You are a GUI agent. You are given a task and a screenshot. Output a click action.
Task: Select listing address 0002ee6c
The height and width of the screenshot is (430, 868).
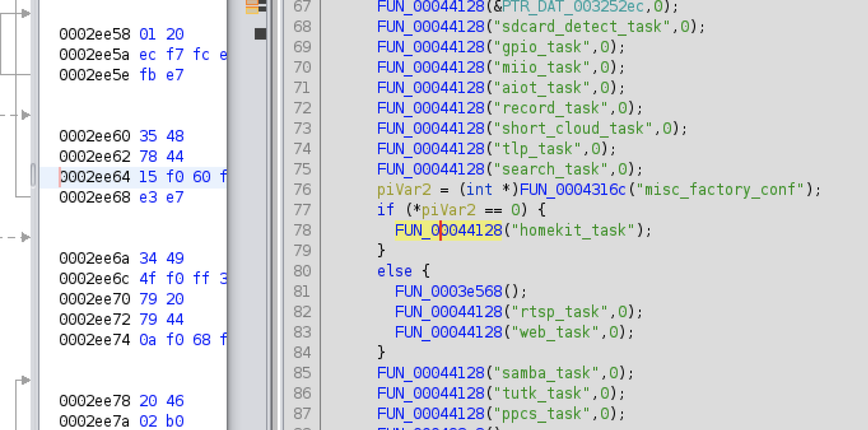point(95,278)
